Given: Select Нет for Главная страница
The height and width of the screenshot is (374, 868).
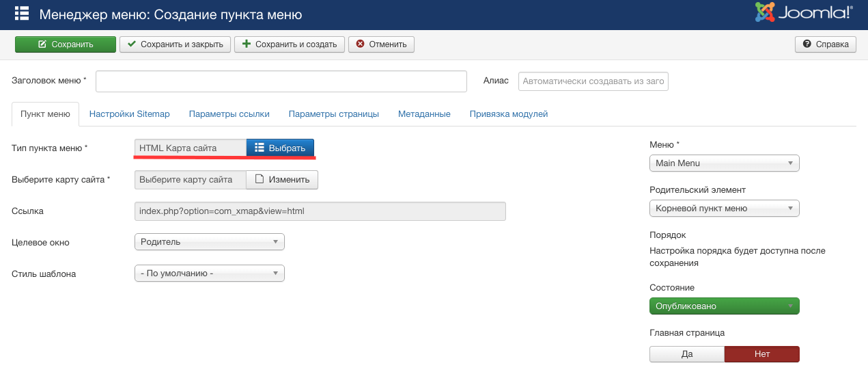Looking at the screenshot, I should pos(761,354).
